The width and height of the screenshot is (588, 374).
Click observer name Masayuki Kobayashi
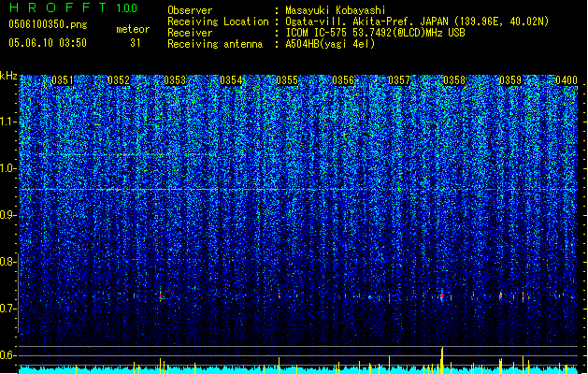tap(336, 10)
